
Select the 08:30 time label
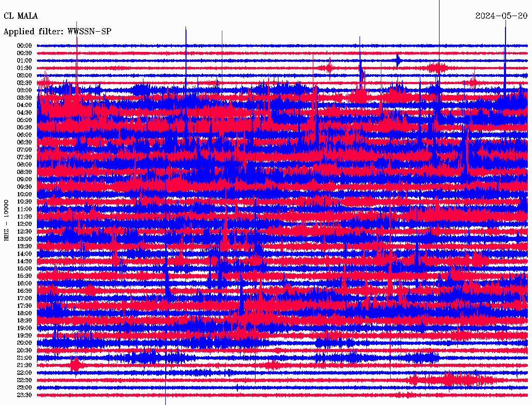point(24,172)
